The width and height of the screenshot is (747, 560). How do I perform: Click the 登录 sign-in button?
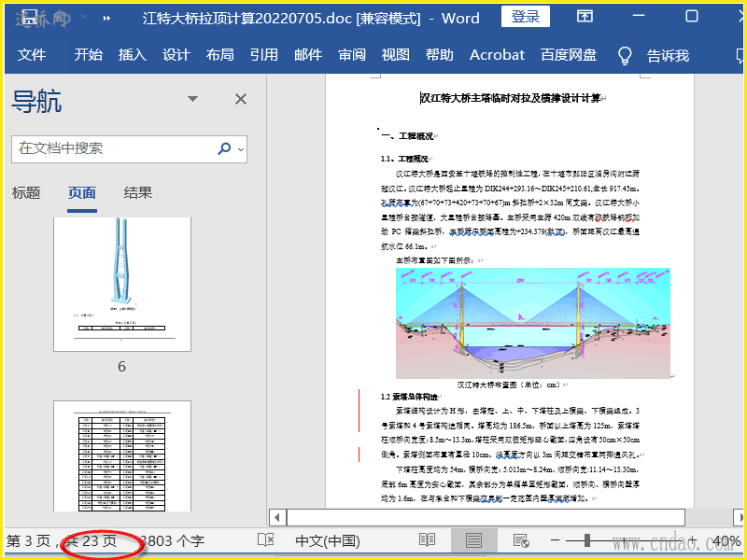pyautogui.click(x=526, y=17)
